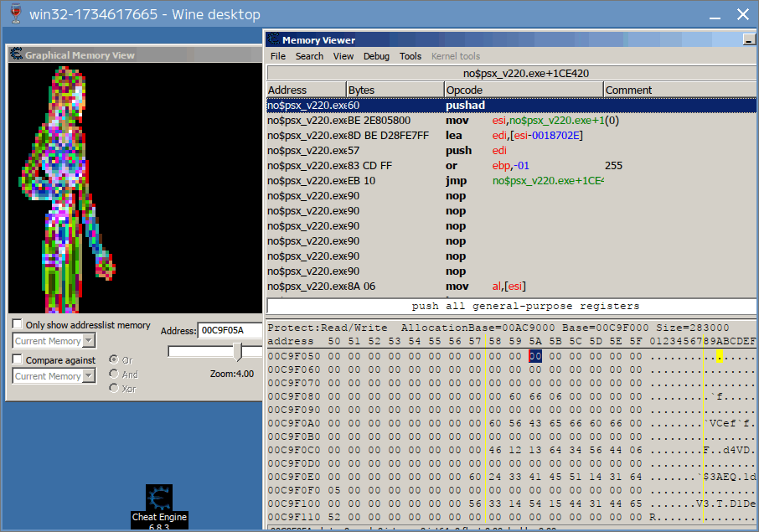This screenshot has width=759, height=532.
Task: Open the Kernel tools menu
Action: pos(456,56)
